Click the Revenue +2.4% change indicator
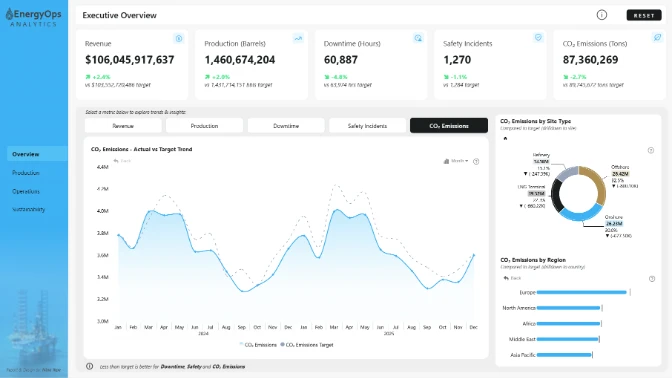The image size is (672, 378). [98, 77]
